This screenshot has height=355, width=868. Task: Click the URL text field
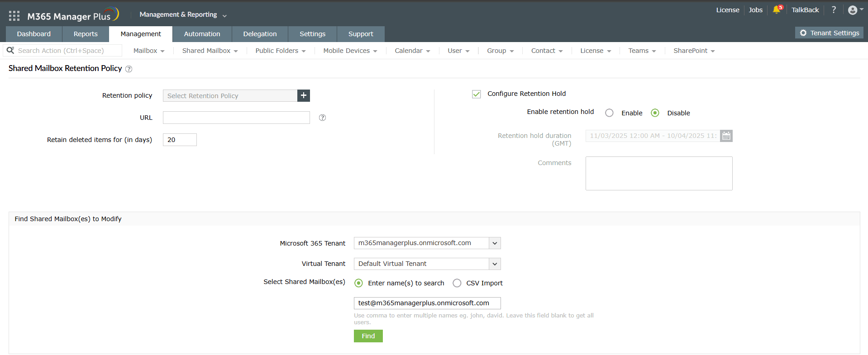click(236, 118)
